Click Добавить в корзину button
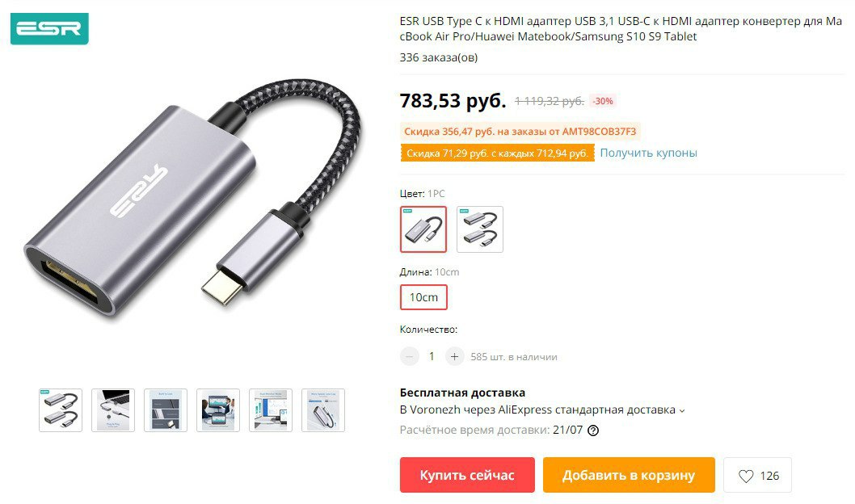This screenshot has height=504, width=855. pyautogui.click(x=629, y=475)
